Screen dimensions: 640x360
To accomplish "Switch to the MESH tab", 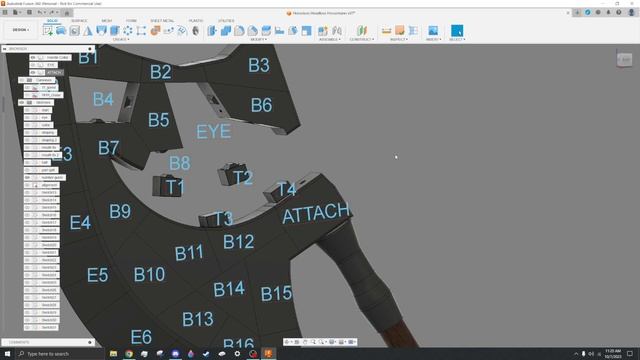I will (x=107, y=20).
